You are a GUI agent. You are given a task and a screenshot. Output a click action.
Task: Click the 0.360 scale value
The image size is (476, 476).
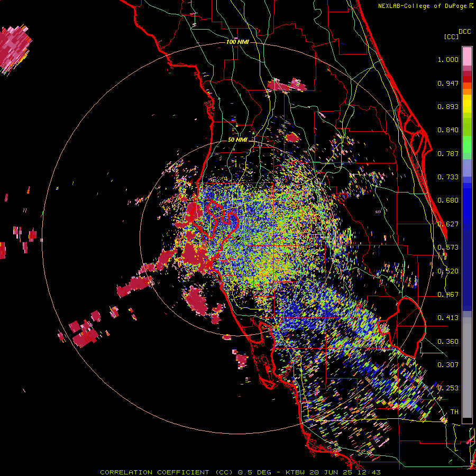[x=448, y=342]
